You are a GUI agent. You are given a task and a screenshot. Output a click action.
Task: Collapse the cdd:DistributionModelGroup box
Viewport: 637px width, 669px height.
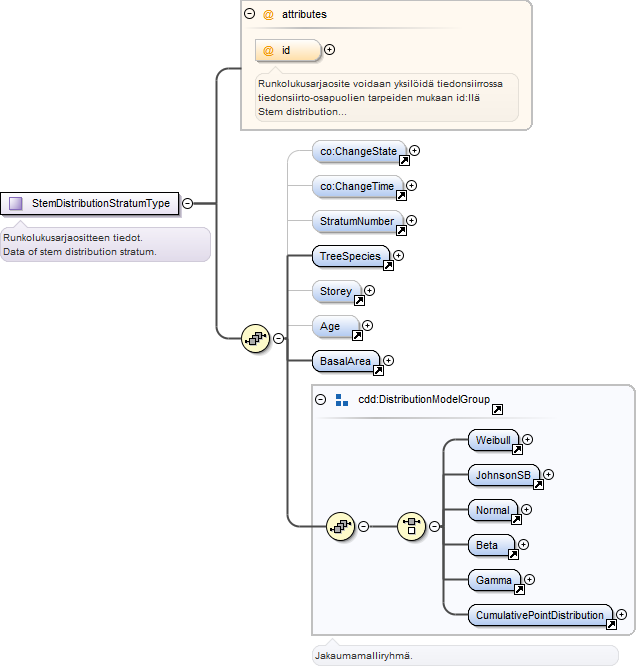click(x=320, y=399)
